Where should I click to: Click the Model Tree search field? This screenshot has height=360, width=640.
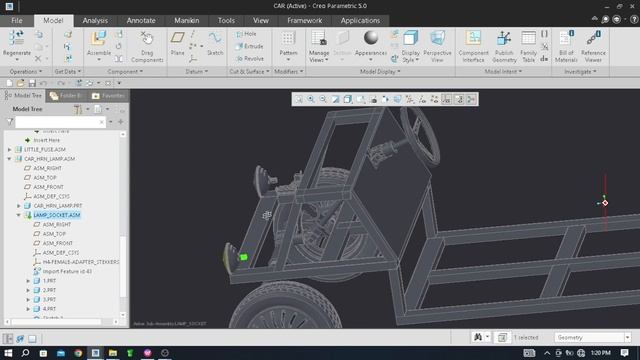60,122
